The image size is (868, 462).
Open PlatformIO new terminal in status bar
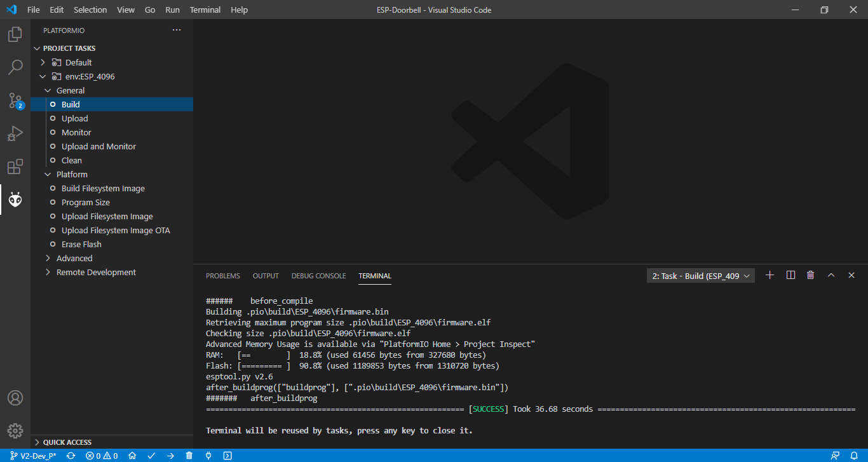click(x=227, y=456)
